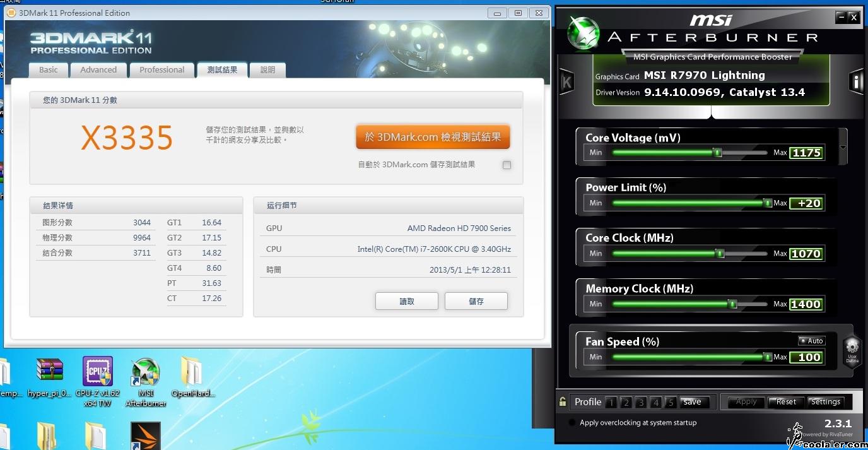
Task: Open the Professional tab in 3DMark 11
Action: coord(162,70)
